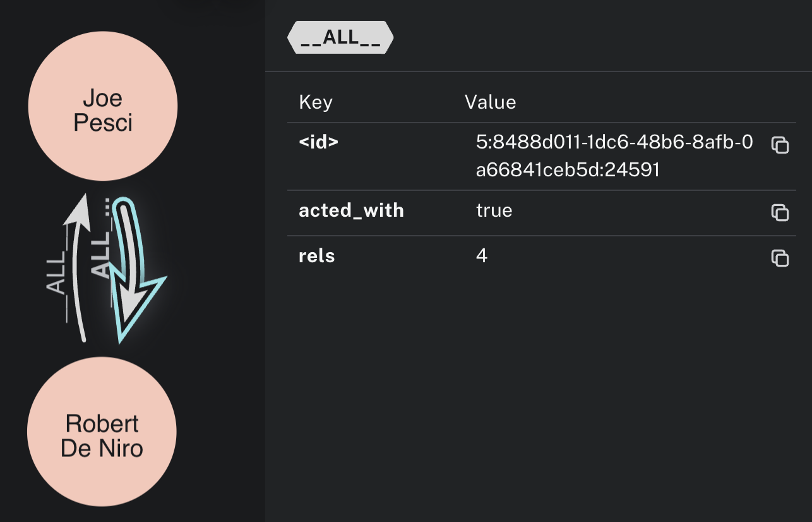Copy the acted_with property value
This screenshot has height=522, width=812.
(780, 213)
